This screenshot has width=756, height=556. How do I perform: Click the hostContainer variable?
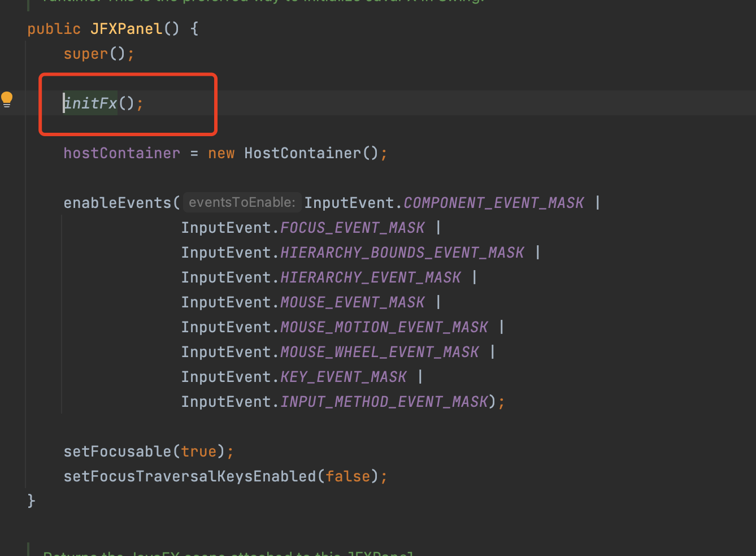tap(121, 153)
